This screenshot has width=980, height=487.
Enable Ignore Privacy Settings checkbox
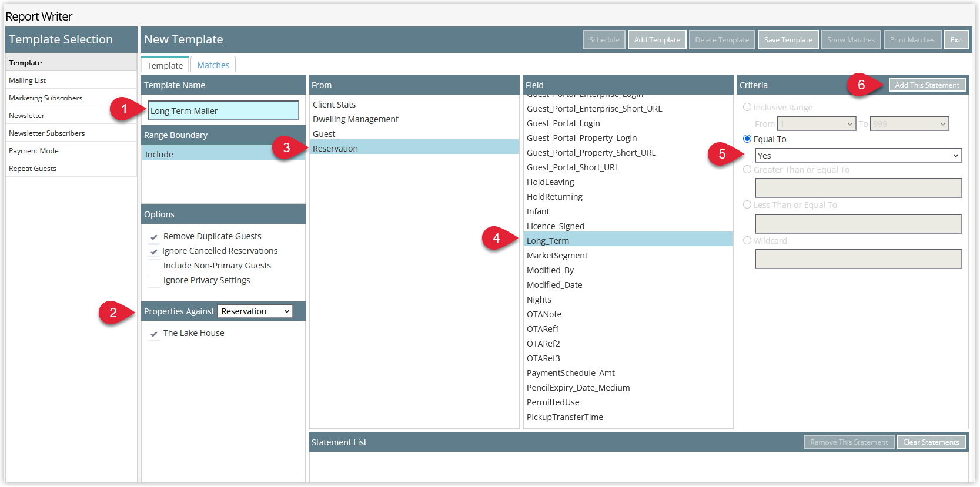[154, 281]
